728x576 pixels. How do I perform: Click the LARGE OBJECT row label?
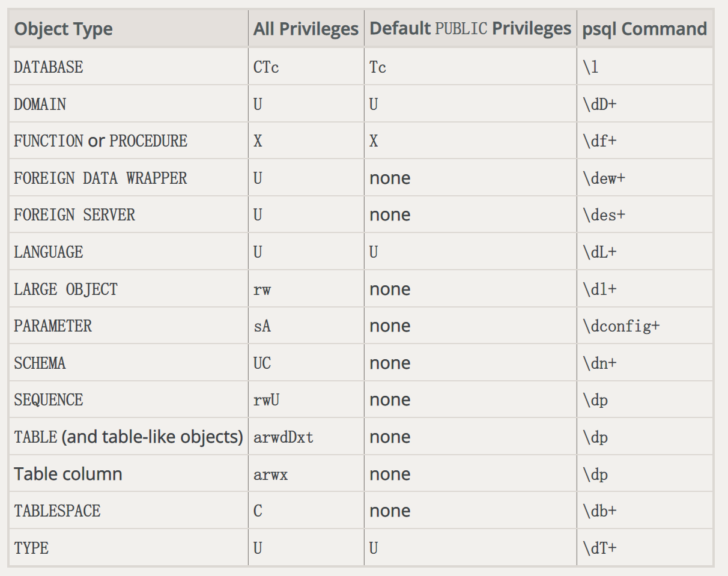[x=65, y=290]
